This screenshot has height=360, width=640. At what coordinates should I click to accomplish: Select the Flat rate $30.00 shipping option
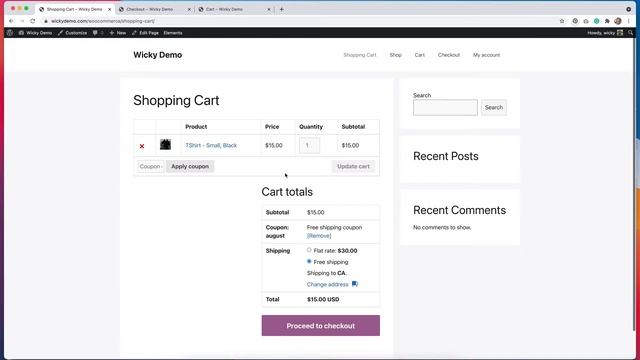coord(309,250)
